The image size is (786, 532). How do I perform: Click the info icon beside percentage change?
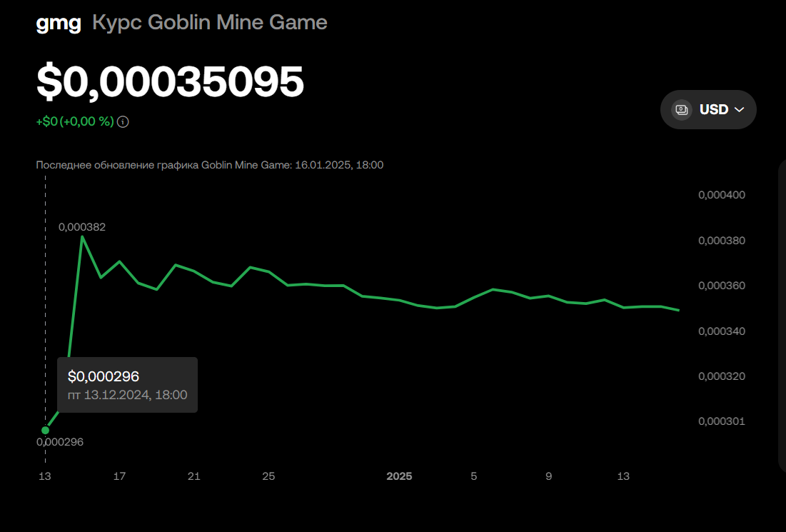click(x=123, y=122)
